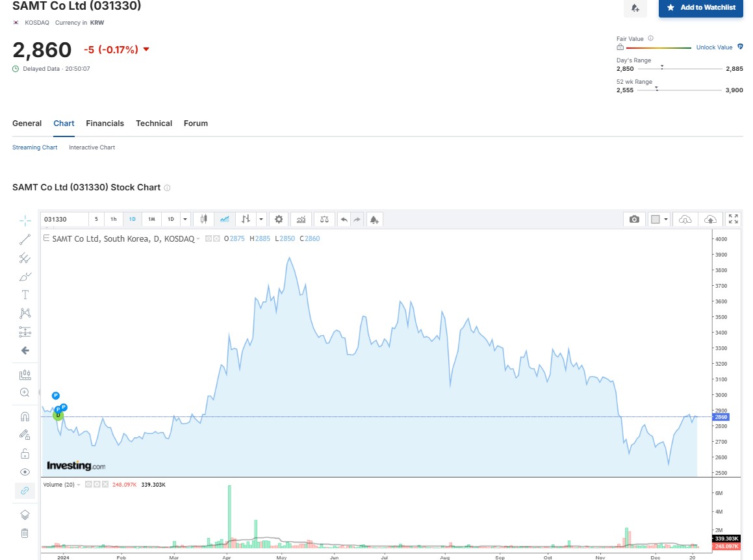Image resolution: width=753 pixels, height=560 pixels.
Task: Click the 031330 symbol input field
Action: coord(64,219)
